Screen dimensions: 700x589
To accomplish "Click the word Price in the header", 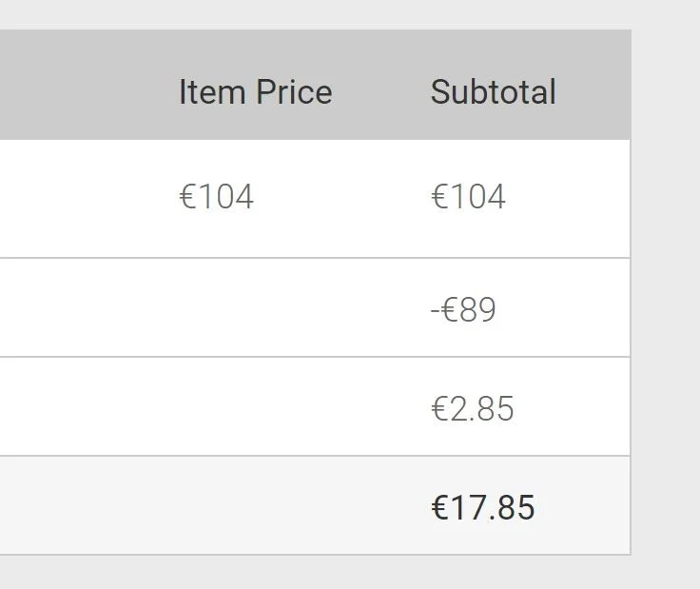I will pyautogui.click(x=294, y=92).
